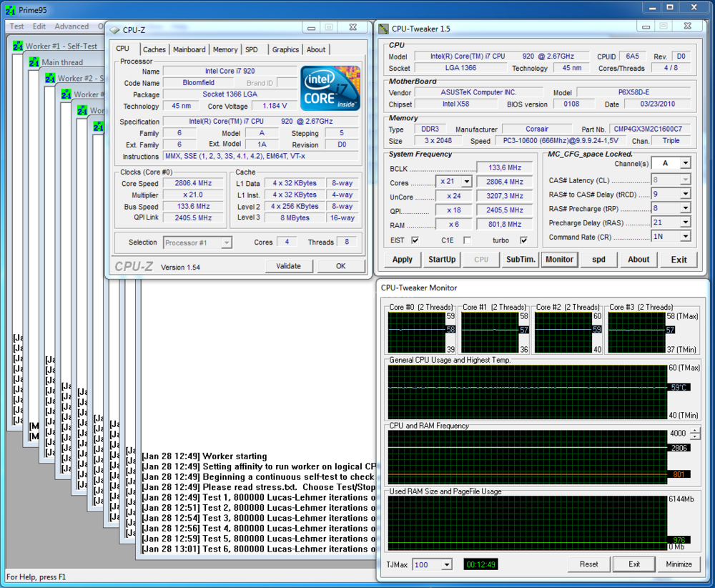Open the RAS# to CAS# Delay (tRCD) dropdown
Screen dimensions: 715x588
point(686,194)
